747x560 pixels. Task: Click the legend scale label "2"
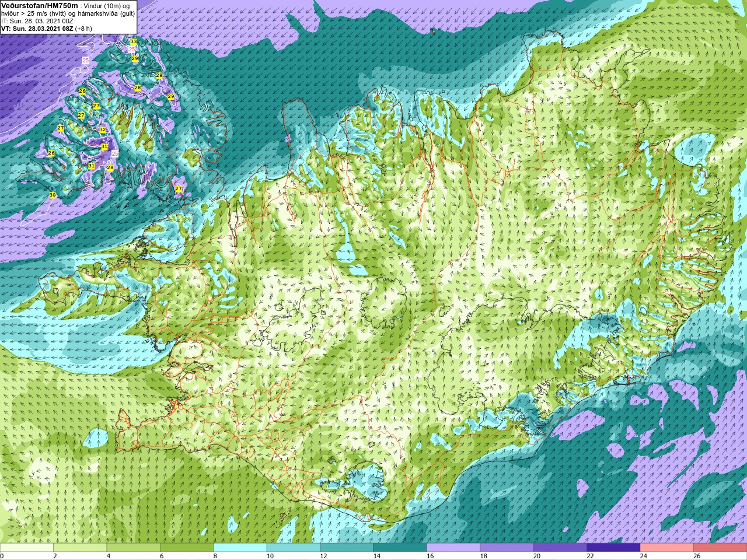tap(55, 556)
